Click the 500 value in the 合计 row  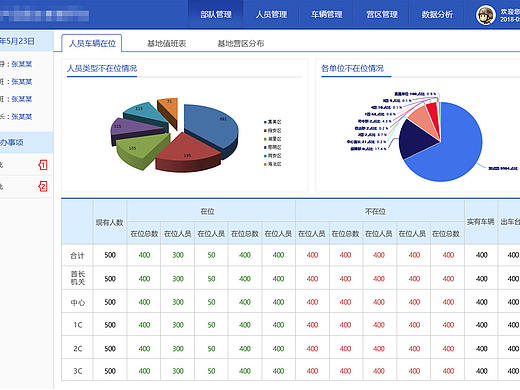(x=110, y=255)
